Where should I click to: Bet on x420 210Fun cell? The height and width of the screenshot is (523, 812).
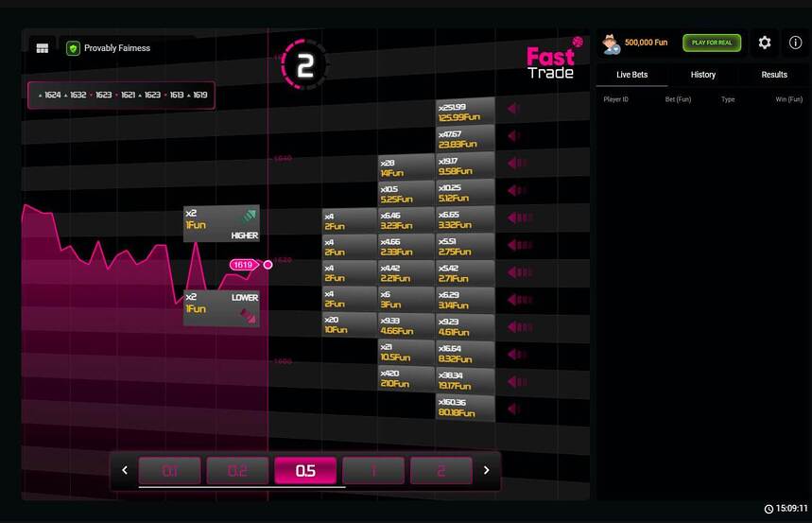406,378
